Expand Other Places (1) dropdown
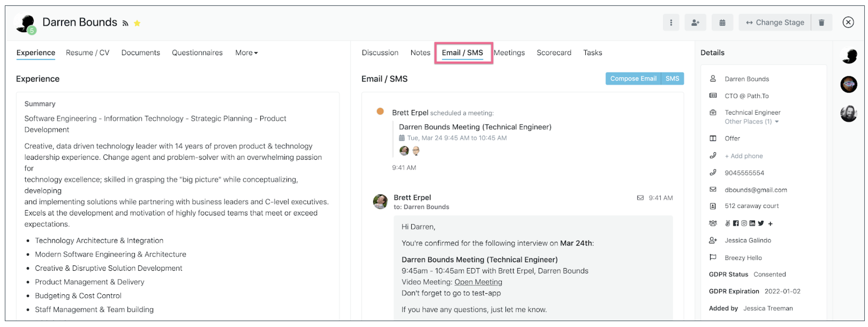 tap(752, 121)
